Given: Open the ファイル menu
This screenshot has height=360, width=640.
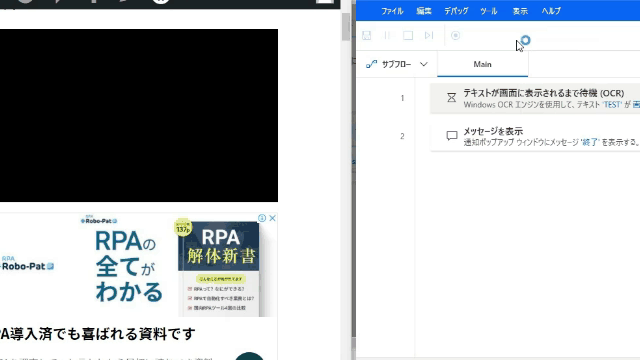Looking at the screenshot, I should coord(392,11).
